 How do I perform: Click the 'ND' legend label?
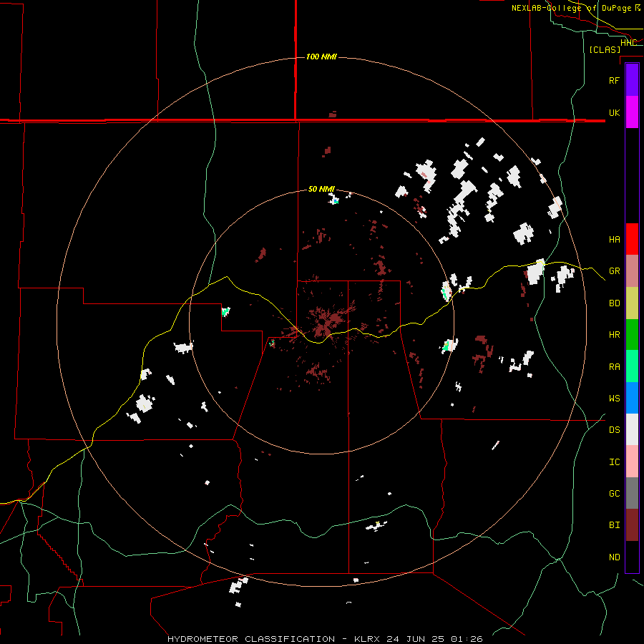(x=614, y=557)
